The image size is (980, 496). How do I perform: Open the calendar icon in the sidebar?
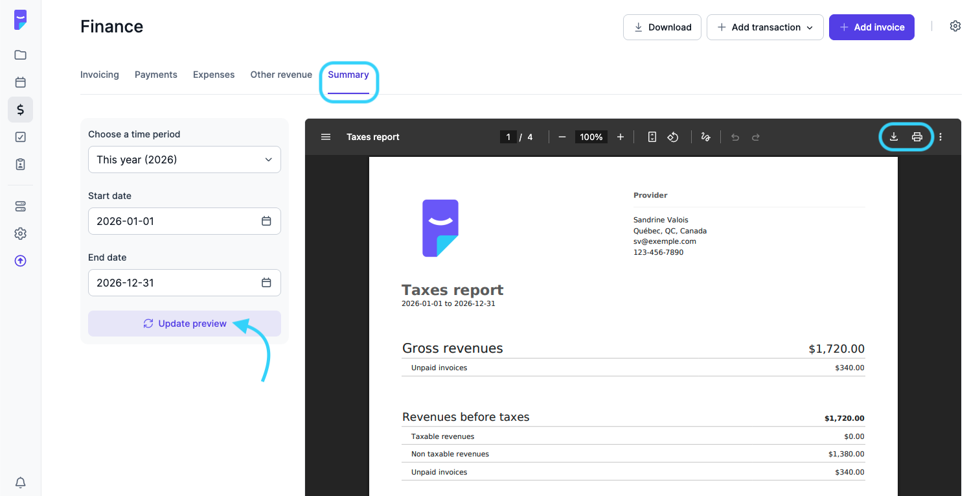(x=20, y=82)
